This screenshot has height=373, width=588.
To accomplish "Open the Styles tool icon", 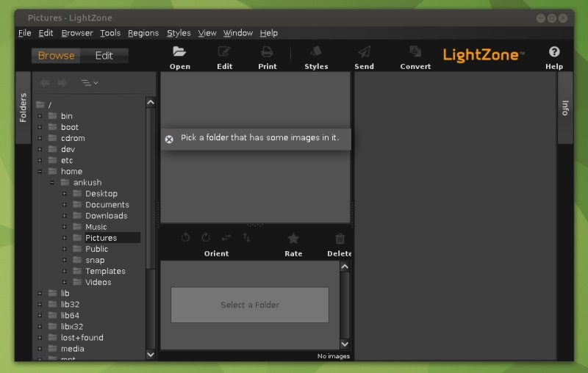I will point(316,51).
